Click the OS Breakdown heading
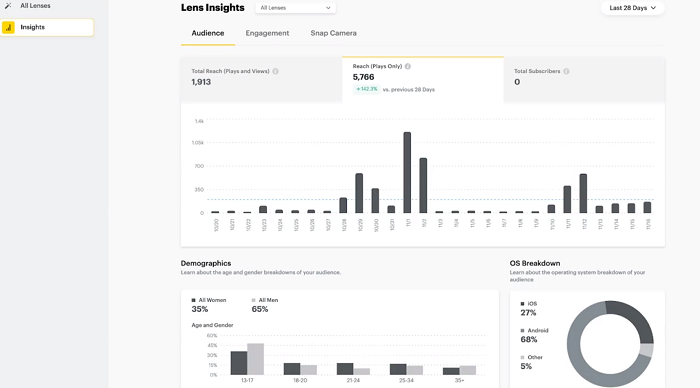This screenshot has height=388, width=700. [x=535, y=263]
